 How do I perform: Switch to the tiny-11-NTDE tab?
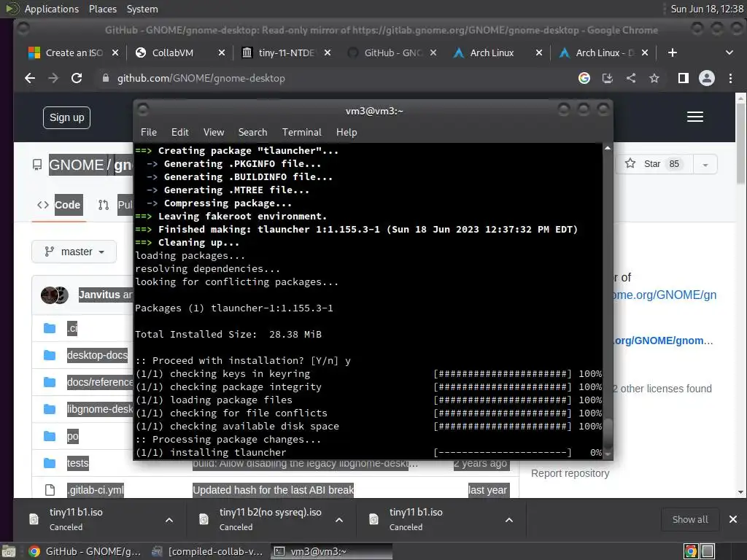point(286,52)
